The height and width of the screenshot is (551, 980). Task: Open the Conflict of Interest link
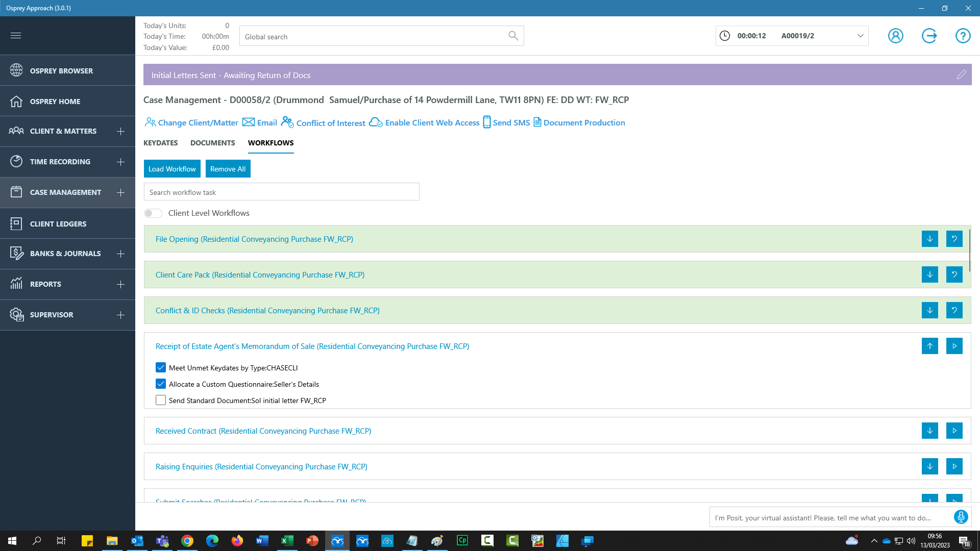[x=330, y=123]
